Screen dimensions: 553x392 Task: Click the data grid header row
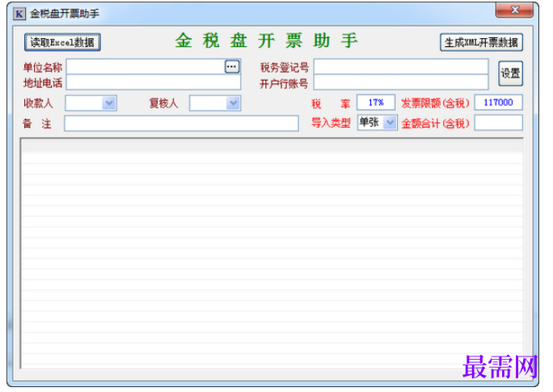pyautogui.click(x=272, y=146)
